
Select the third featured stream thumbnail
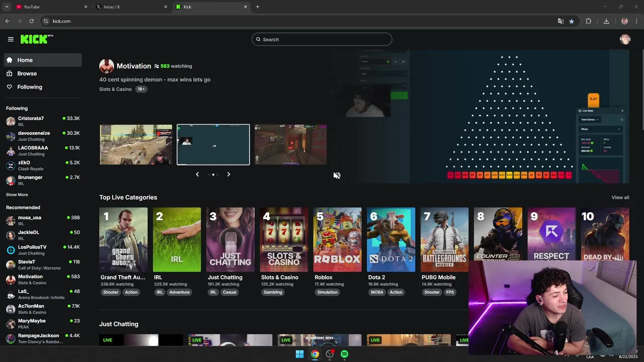290,144
